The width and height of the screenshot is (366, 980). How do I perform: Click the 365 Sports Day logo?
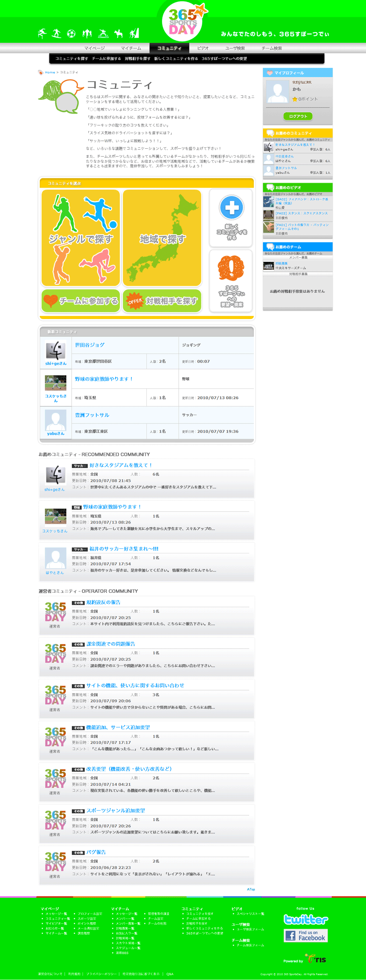click(183, 22)
